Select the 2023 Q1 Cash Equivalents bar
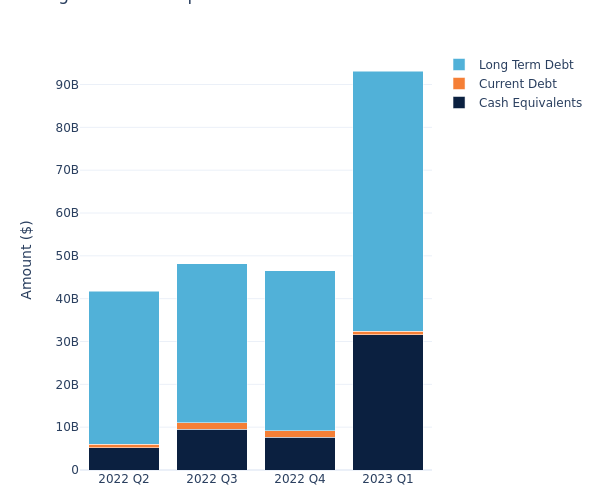The image size is (600, 500). [x=388, y=402]
